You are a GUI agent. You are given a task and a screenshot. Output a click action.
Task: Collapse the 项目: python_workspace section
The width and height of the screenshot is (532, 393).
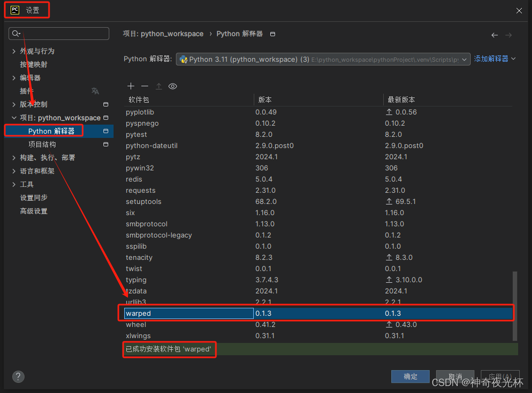point(14,118)
